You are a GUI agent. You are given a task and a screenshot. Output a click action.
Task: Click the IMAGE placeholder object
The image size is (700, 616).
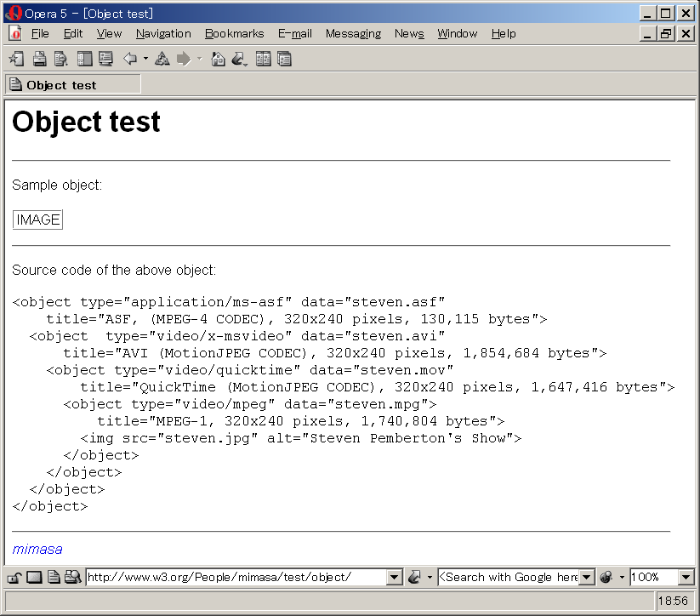point(38,220)
